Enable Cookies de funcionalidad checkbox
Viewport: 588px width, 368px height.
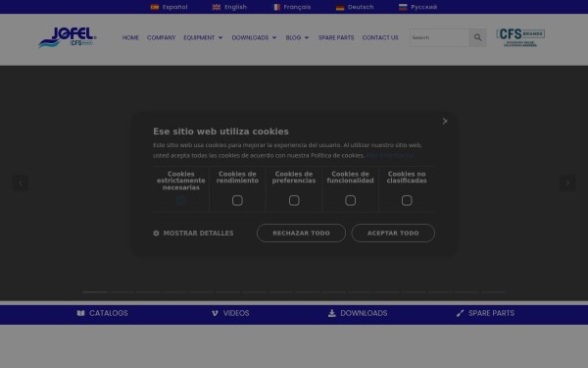click(350, 200)
